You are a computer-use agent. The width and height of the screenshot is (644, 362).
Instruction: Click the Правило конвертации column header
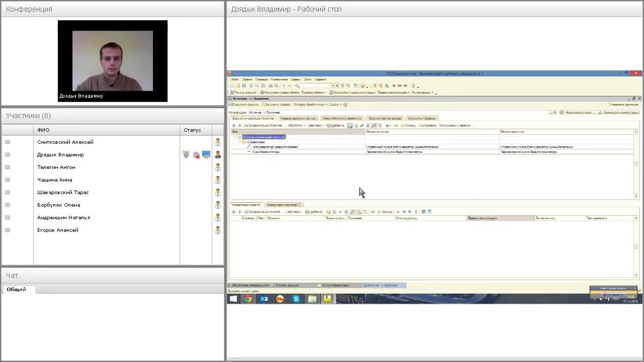coord(501,218)
